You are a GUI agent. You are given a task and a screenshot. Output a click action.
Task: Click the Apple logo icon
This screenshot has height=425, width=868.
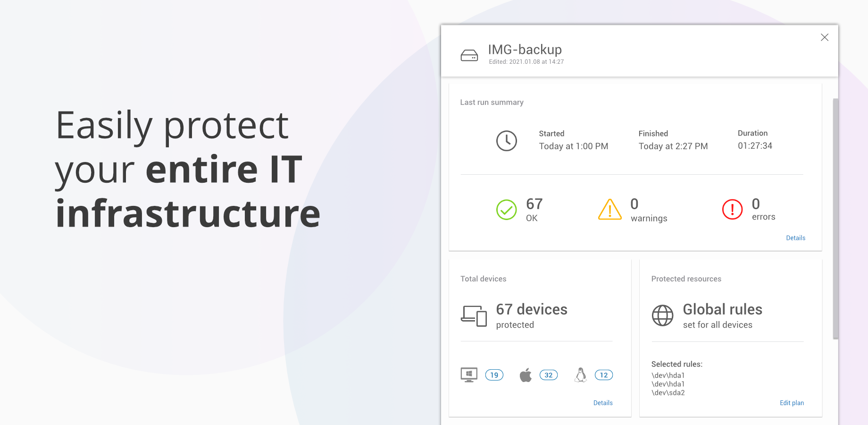pos(526,375)
